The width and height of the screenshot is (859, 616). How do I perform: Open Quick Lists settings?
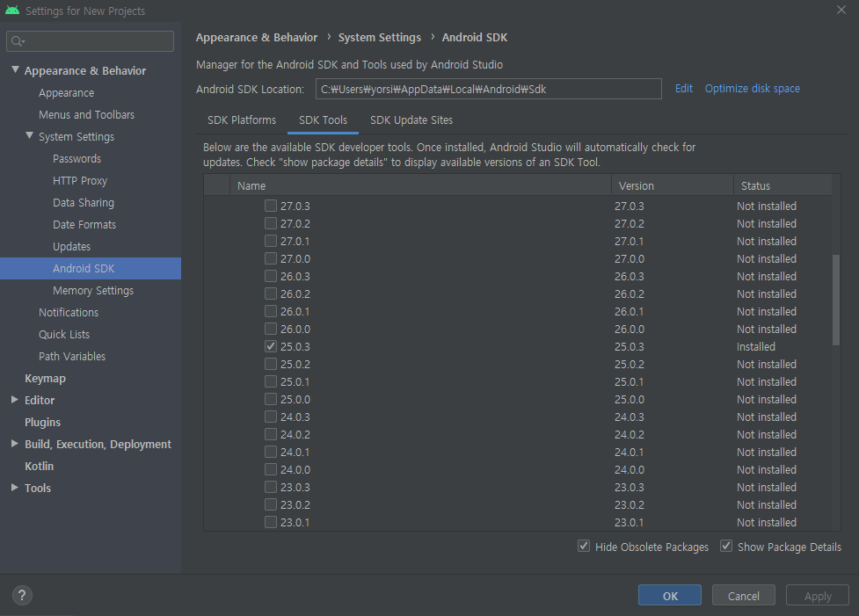[x=64, y=334]
